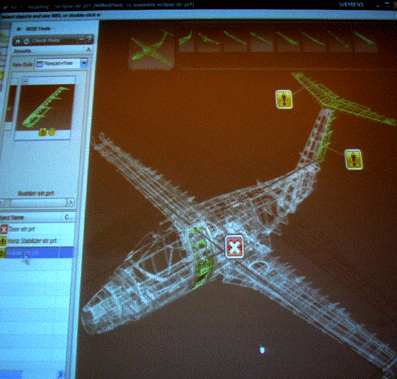The image size is (397, 379).
Task: Collapse the Results section chevron
Action: coord(88,50)
